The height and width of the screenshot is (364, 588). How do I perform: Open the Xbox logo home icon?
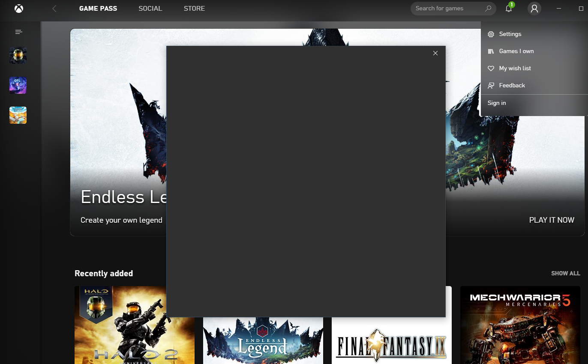pyautogui.click(x=18, y=8)
